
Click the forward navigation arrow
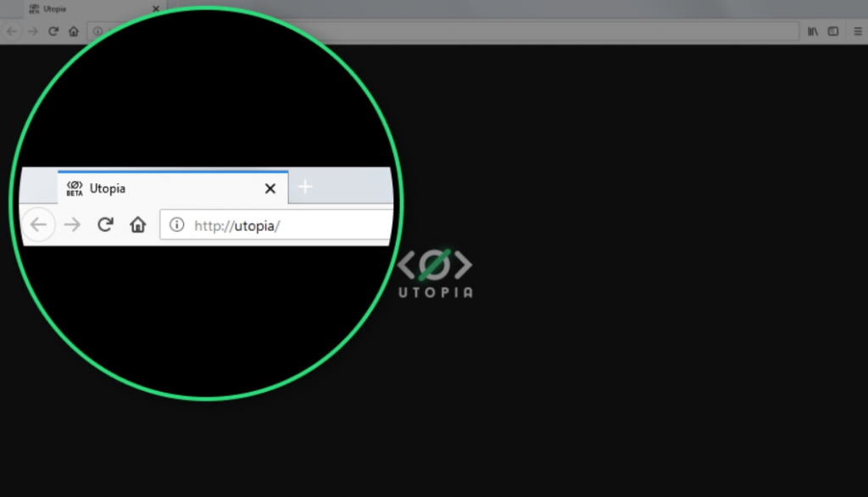(x=32, y=31)
